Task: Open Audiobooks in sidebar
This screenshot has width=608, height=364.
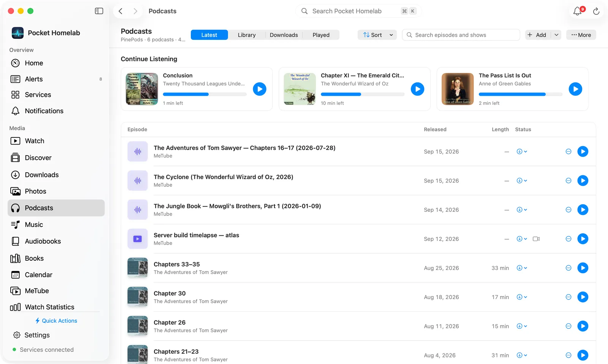Action: [56, 241]
